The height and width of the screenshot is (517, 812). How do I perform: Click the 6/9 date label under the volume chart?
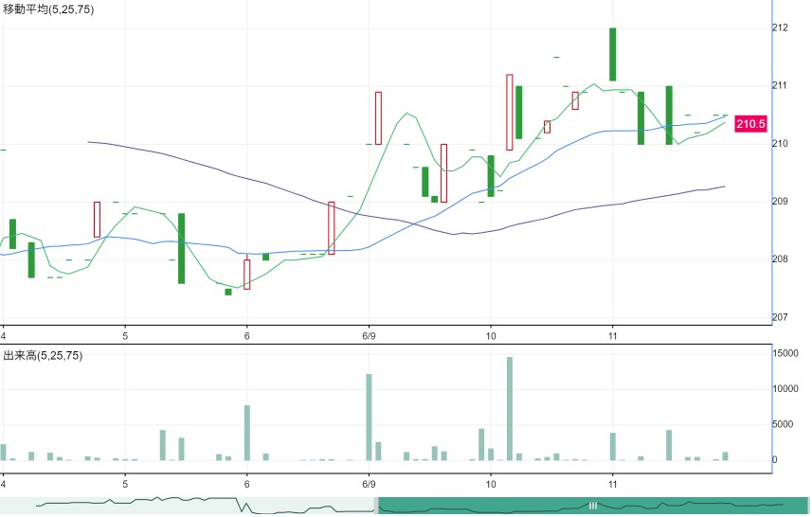[369, 485]
